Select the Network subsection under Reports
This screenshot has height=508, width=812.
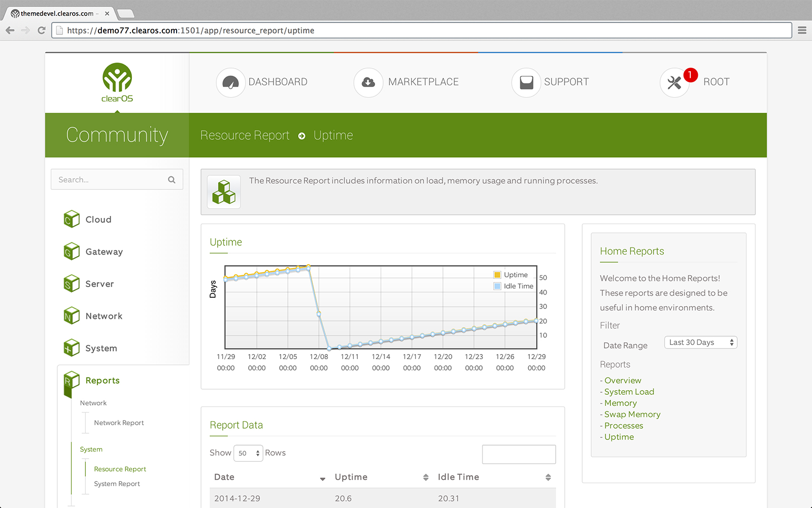pyautogui.click(x=93, y=403)
